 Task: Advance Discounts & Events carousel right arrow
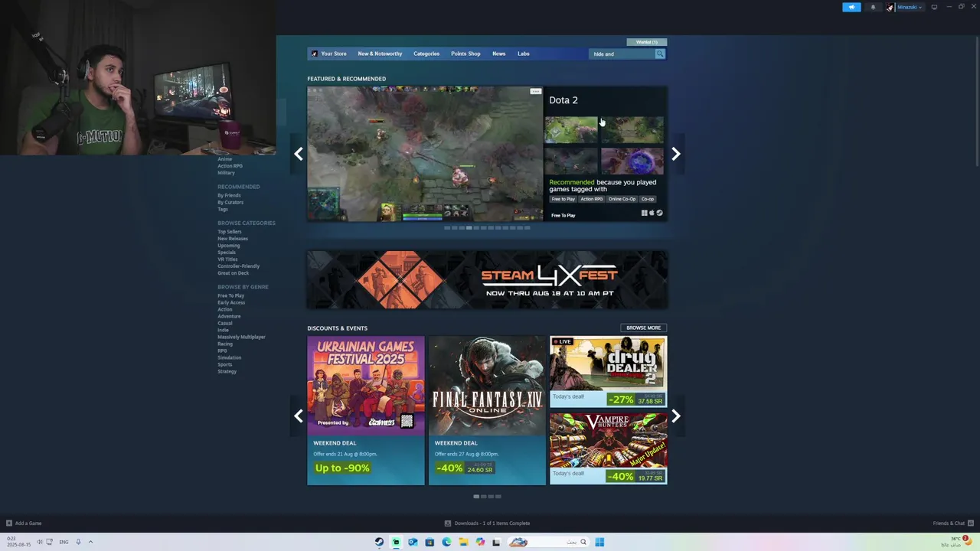click(675, 416)
